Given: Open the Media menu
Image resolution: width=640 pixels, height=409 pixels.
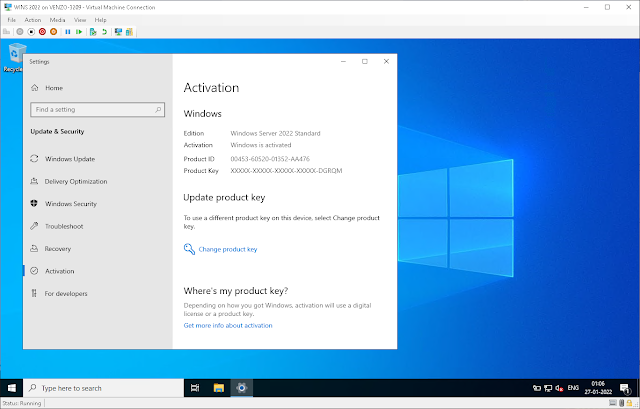Looking at the screenshot, I should tap(57, 20).
